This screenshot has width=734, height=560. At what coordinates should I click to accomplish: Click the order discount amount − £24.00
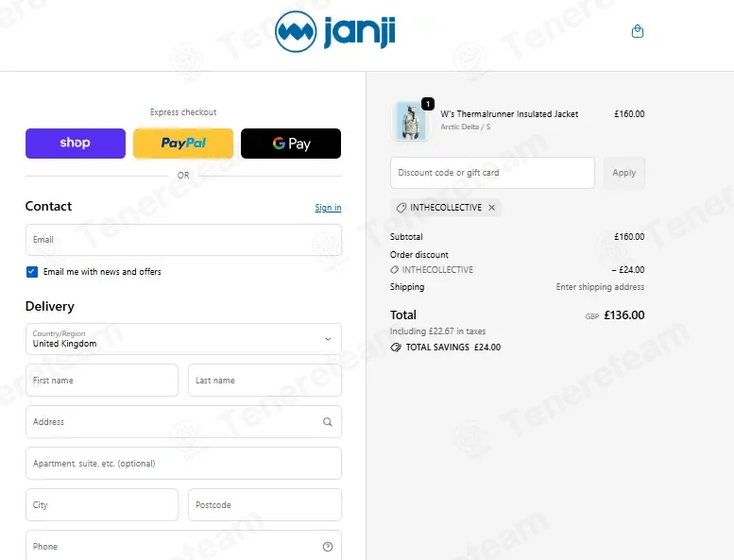pyautogui.click(x=628, y=270)
